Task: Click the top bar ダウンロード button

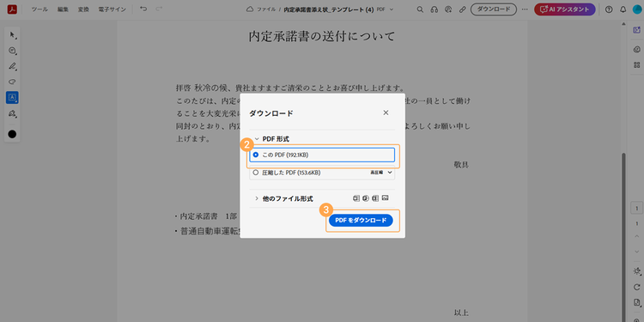Action: tap(493, 9)
